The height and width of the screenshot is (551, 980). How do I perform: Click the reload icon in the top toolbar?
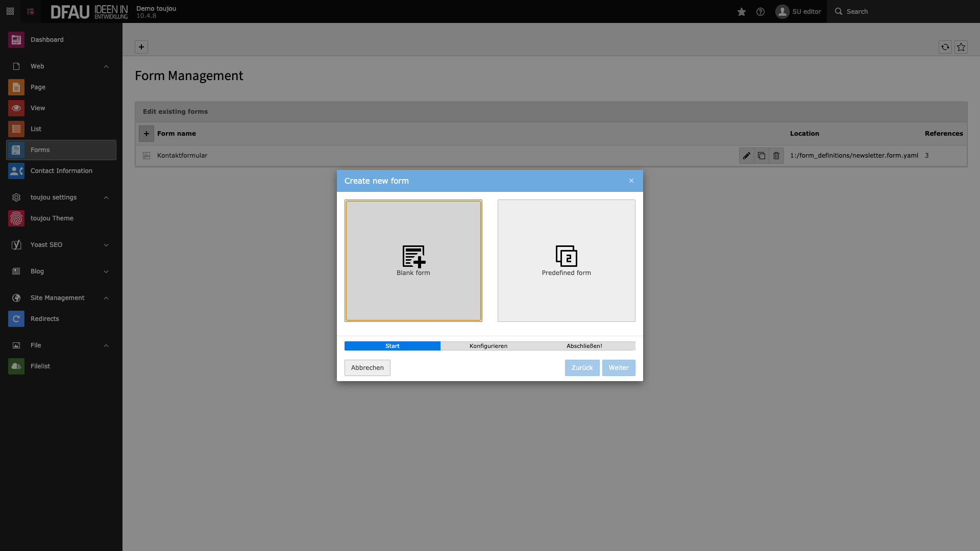(x=945, y=47)
